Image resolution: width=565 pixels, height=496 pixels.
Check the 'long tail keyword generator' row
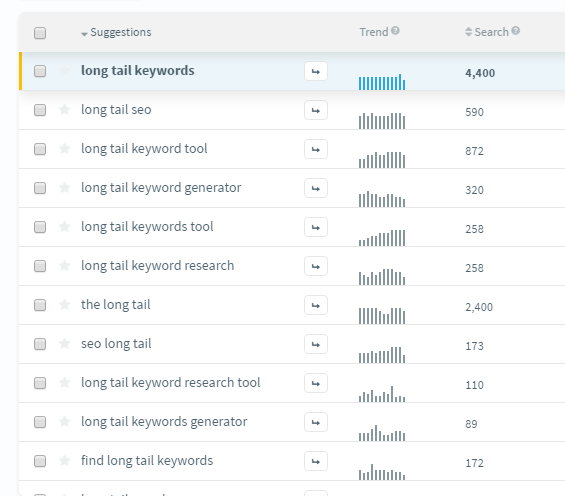coord(40,188)
